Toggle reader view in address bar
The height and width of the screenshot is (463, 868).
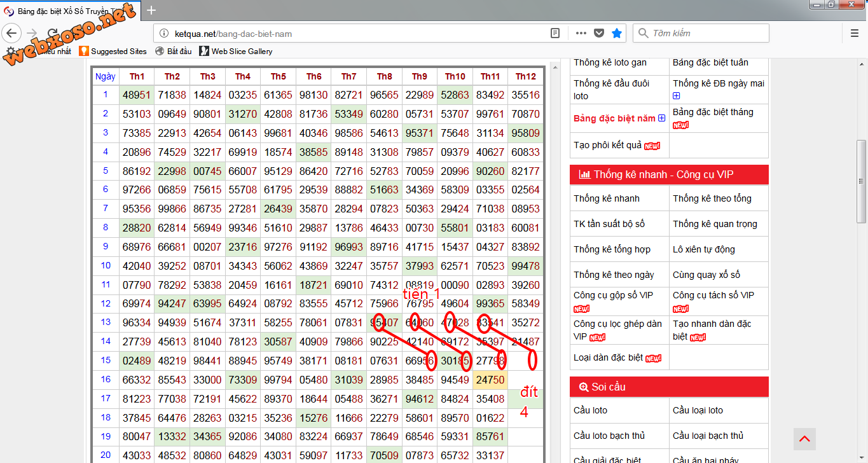[x=555, y=33]
